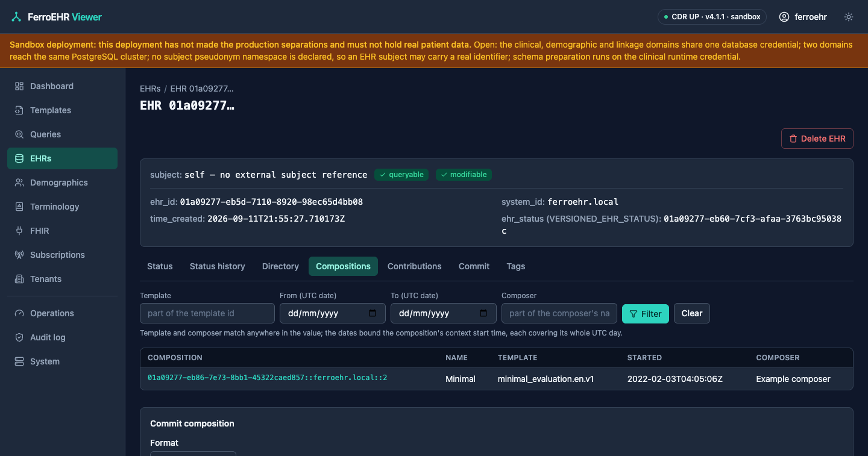Switch to the Status tab
The image size is (868, 456).
click(160, 266)
